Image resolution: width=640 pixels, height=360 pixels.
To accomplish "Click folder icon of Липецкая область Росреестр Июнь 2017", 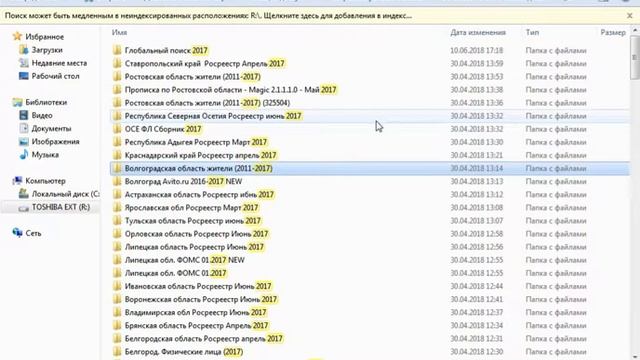I will [x=117, y=247].
